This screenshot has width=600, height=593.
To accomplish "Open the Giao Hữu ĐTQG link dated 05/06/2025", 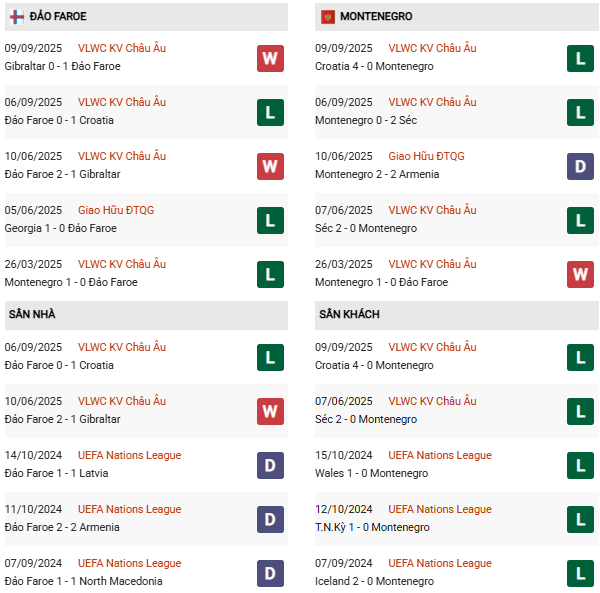I will point(116,210).
